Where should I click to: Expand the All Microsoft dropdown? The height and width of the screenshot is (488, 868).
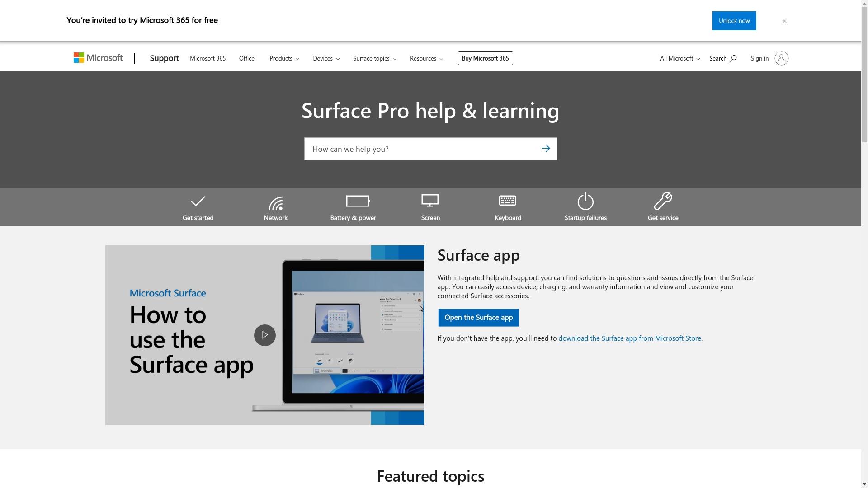tap(680, 58)
